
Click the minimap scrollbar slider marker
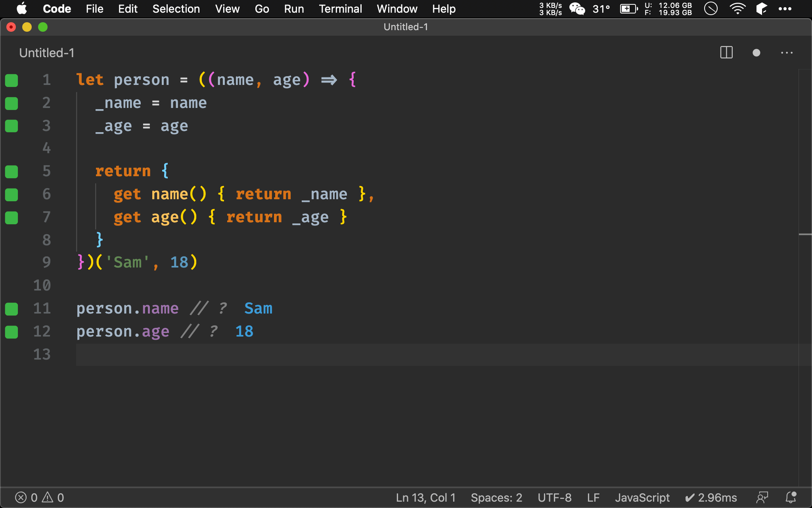pos(805,235)
